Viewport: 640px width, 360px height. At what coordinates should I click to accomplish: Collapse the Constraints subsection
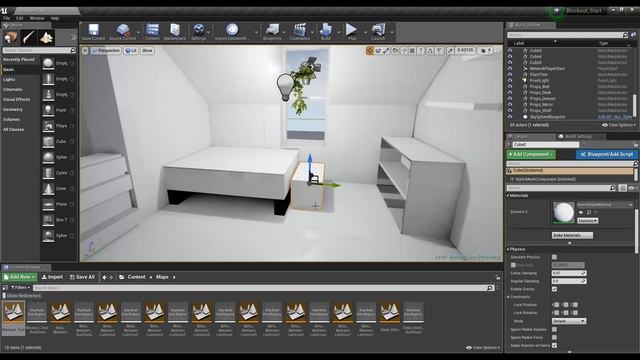click(x=509, y=297)
